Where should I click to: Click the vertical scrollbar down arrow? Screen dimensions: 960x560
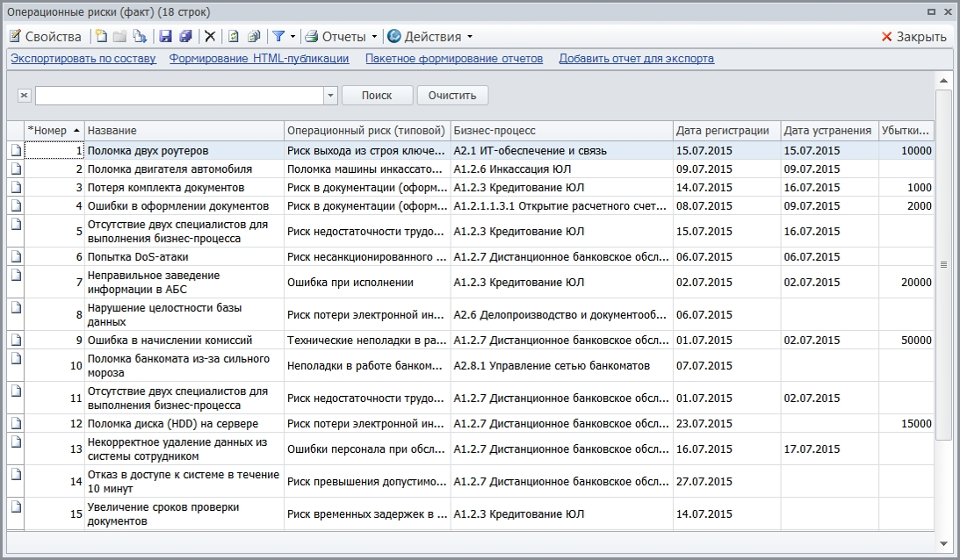coord(943,543)
